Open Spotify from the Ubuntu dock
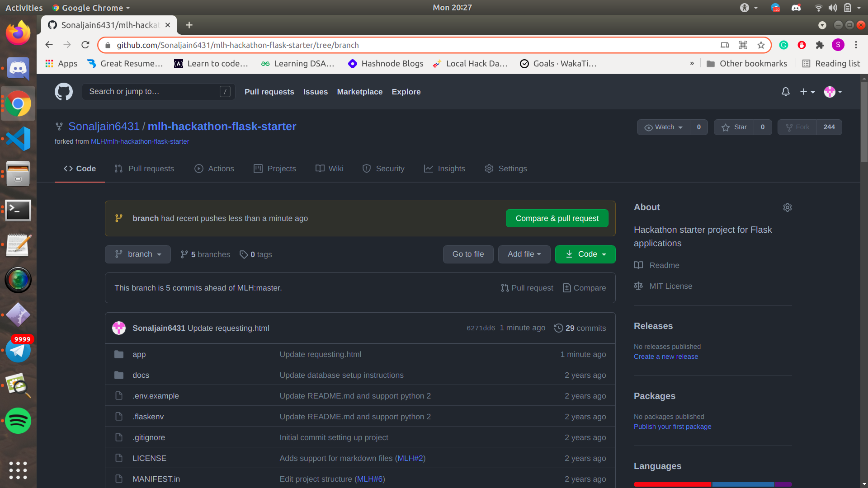Image resolution: width=868 pixels, height=488 pixels. 18,421
